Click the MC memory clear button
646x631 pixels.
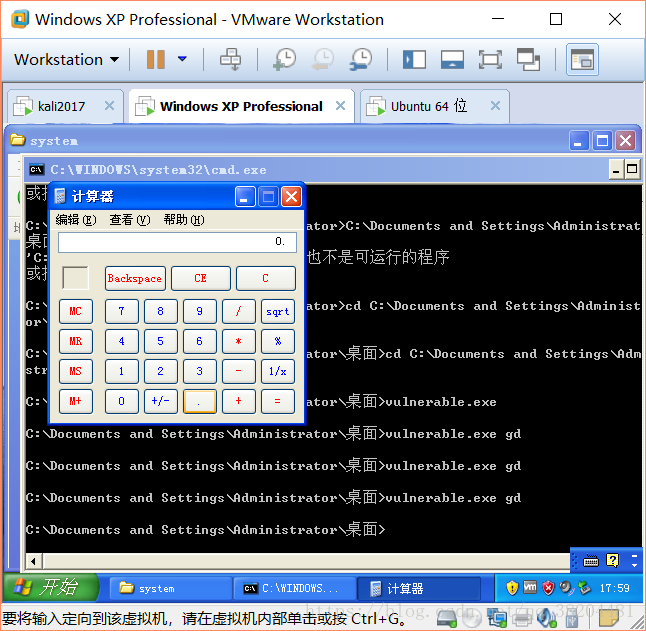(76, 311)
